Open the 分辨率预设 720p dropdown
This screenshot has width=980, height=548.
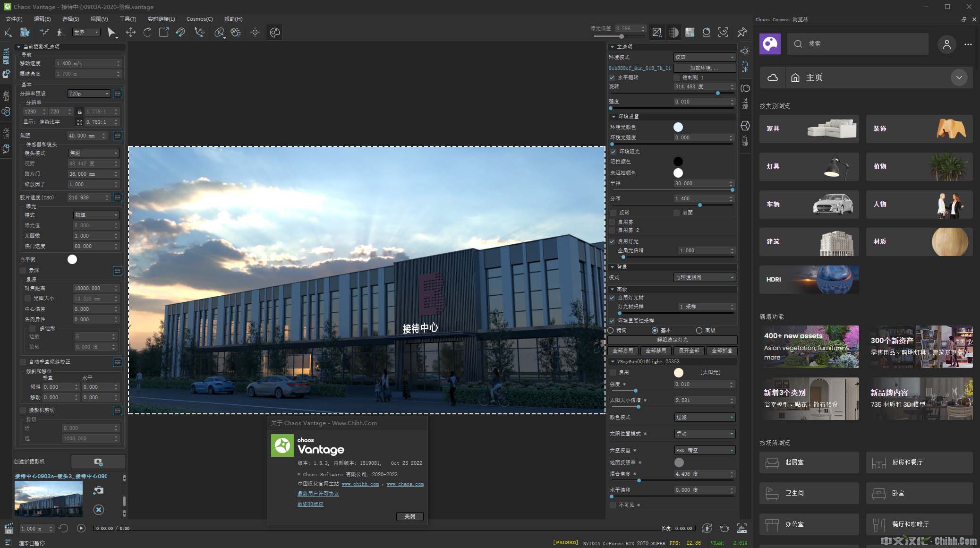point(89,94)
